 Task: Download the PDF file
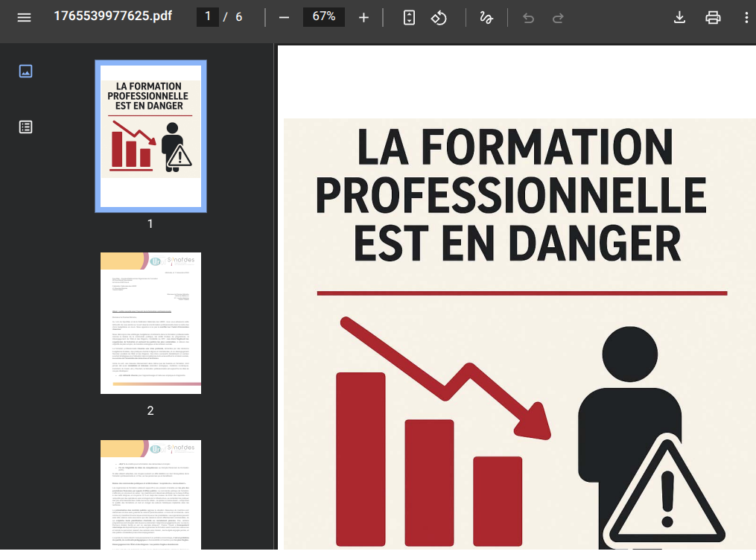tap(679, 17)
